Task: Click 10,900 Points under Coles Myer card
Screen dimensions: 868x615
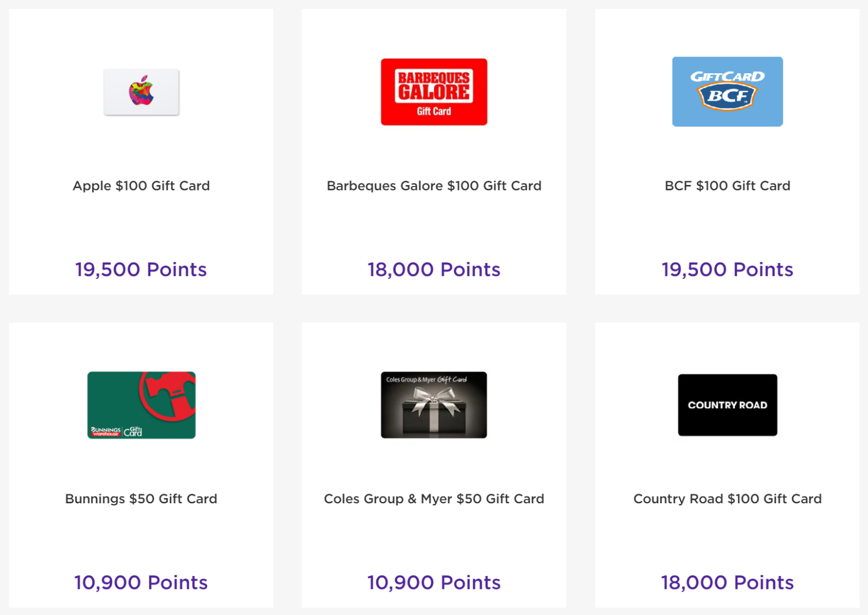Action: point(434,582)
